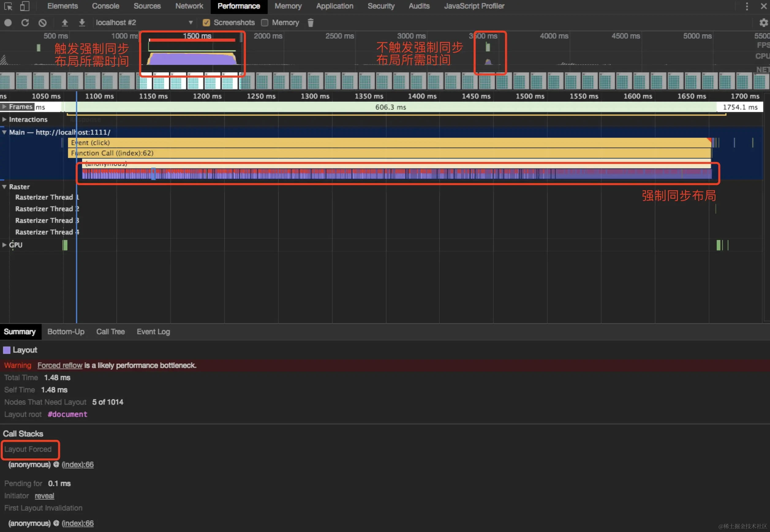This screenshot has width=770, height=532.
Task: Click the collect garbage trash icon
Action: pos(311,23)
